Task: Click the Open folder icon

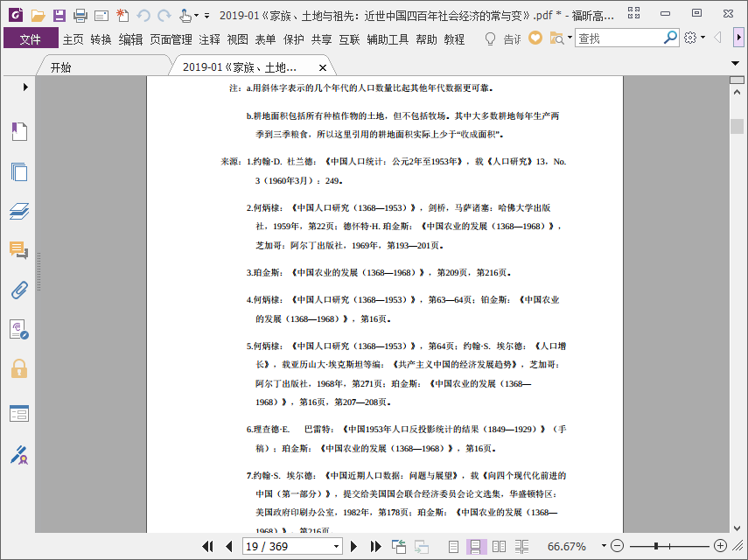Action: point(38,16)
